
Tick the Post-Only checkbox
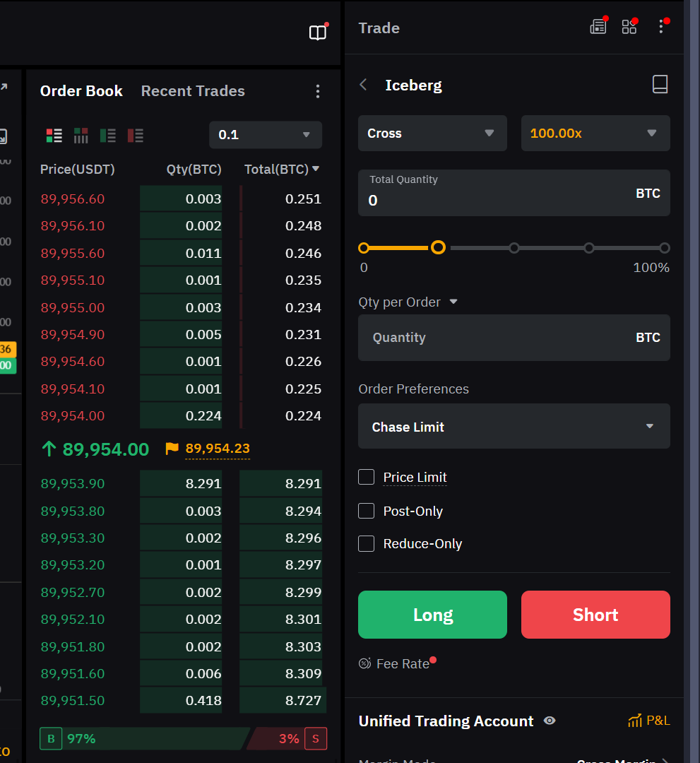366,511
